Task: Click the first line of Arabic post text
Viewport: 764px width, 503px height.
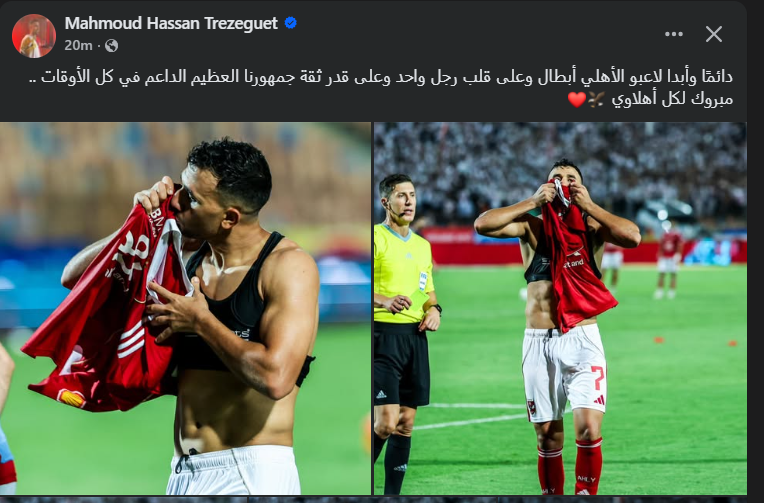Action: [386, 77]
